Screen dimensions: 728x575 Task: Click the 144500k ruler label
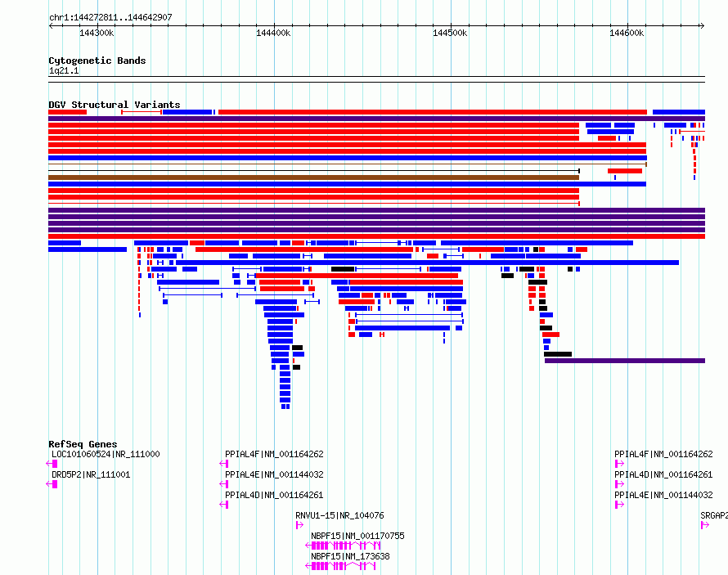click(450, 33)
